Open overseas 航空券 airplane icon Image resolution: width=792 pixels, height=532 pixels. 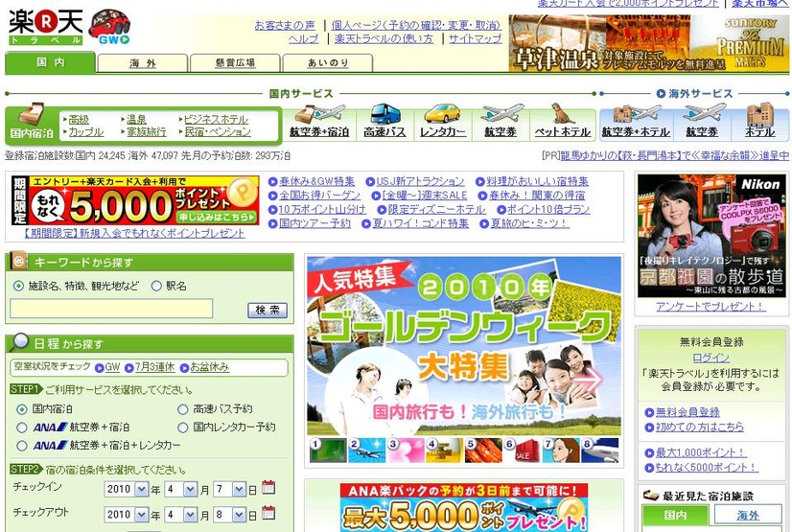[702, 121]
